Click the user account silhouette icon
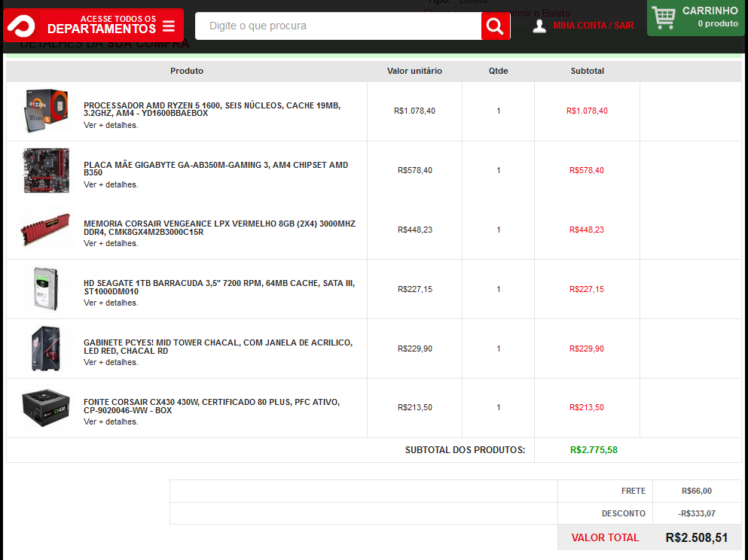Image resolution: width=748 pixels, height=560 pixels. pos(539,26)
